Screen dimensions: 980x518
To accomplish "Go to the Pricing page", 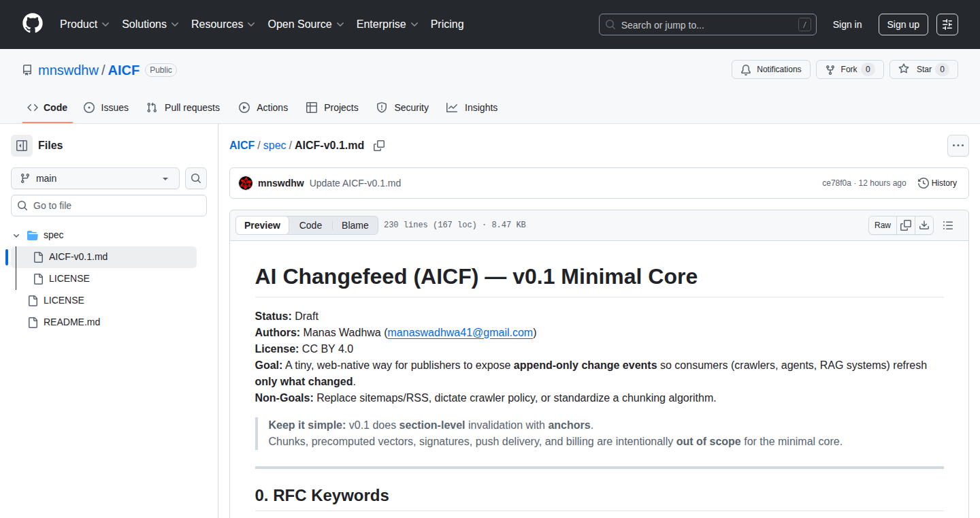I will coord(447,25).
